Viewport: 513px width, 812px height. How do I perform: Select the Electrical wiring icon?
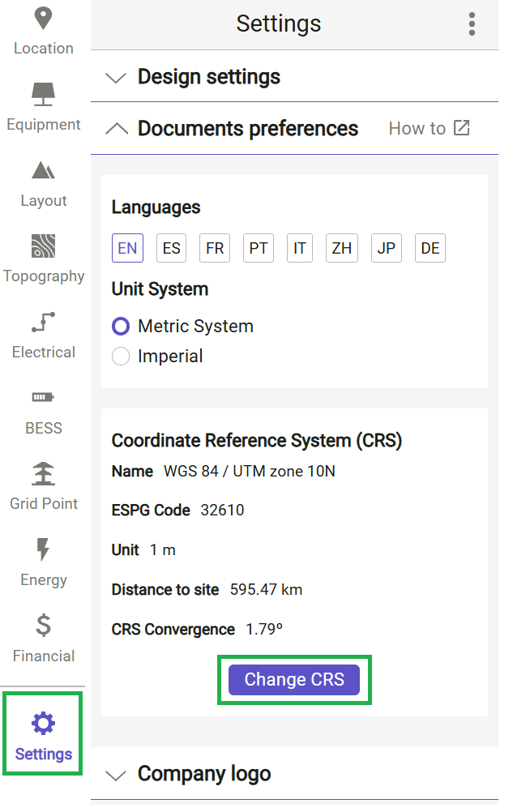43,322
